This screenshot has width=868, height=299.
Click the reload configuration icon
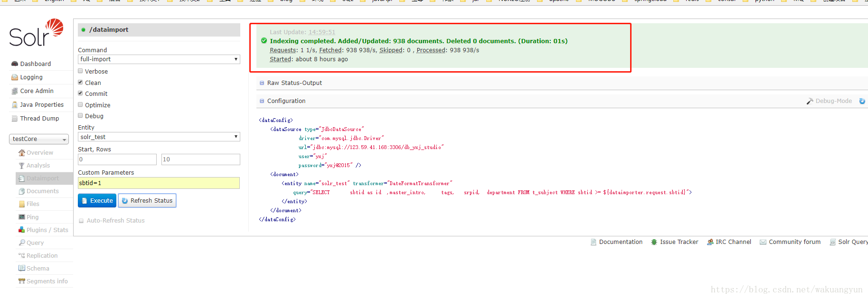862,101
